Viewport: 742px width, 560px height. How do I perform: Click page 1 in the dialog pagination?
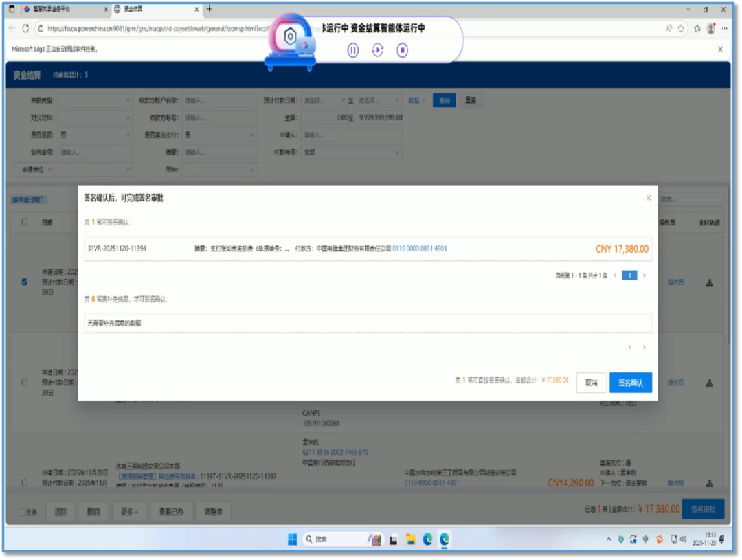[629, 276]
